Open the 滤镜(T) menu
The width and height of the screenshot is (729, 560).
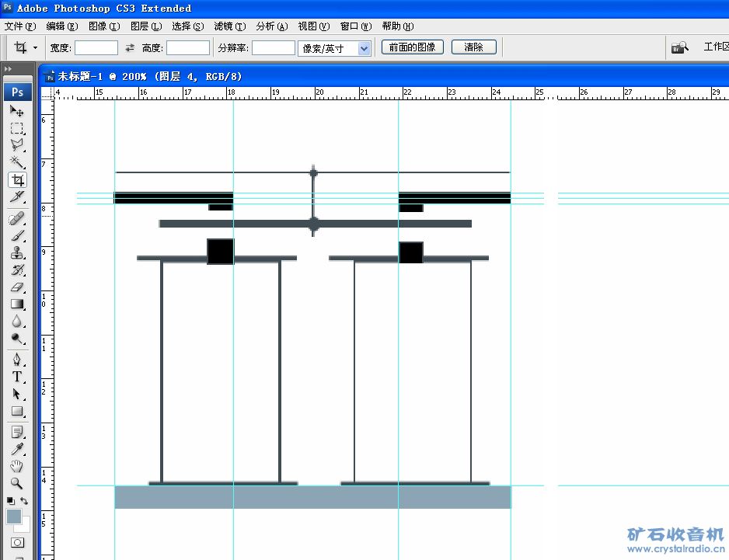[230, 26]
